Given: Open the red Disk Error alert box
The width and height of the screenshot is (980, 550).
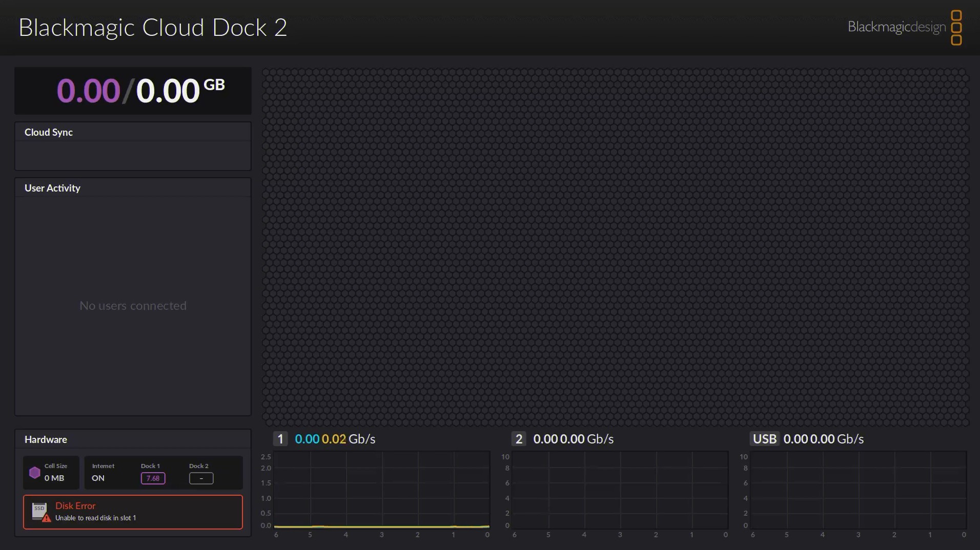Looking at the screenshot, I should (x=133, y=512).
